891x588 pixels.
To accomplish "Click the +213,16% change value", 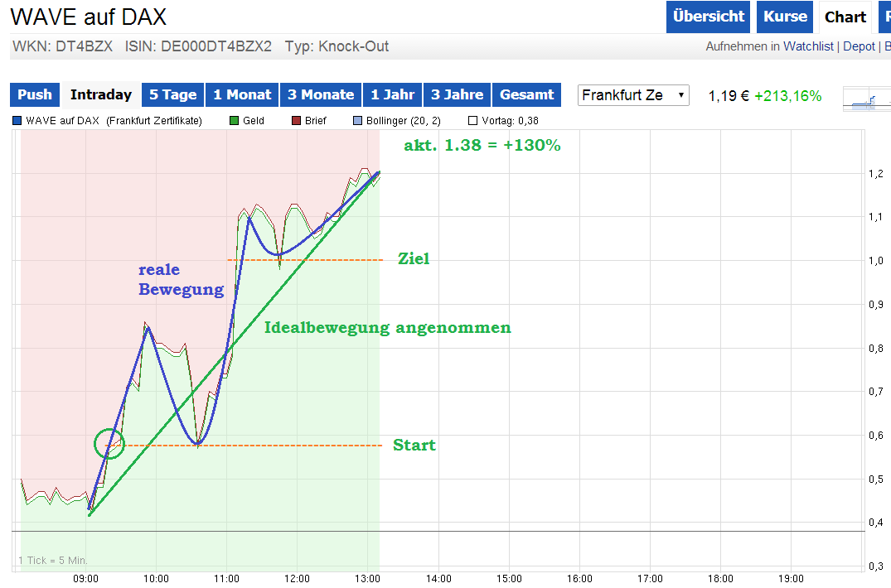I will coord(787,96).
